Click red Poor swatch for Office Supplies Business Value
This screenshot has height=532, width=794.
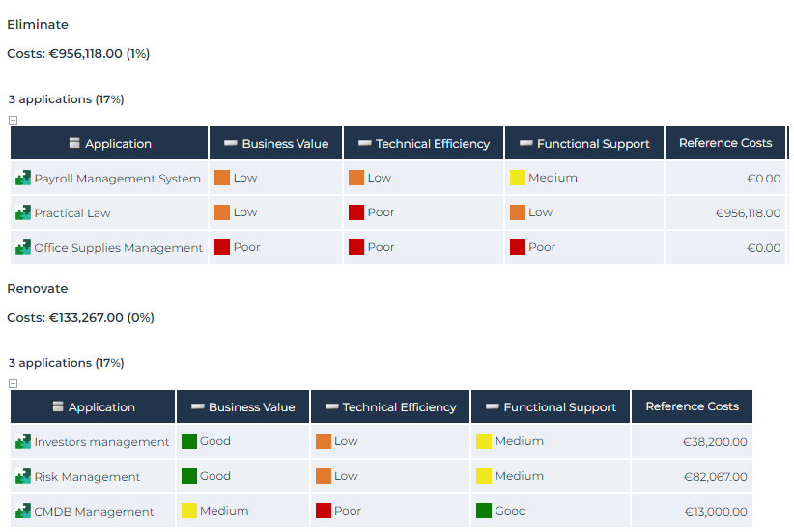pos(222,247)
